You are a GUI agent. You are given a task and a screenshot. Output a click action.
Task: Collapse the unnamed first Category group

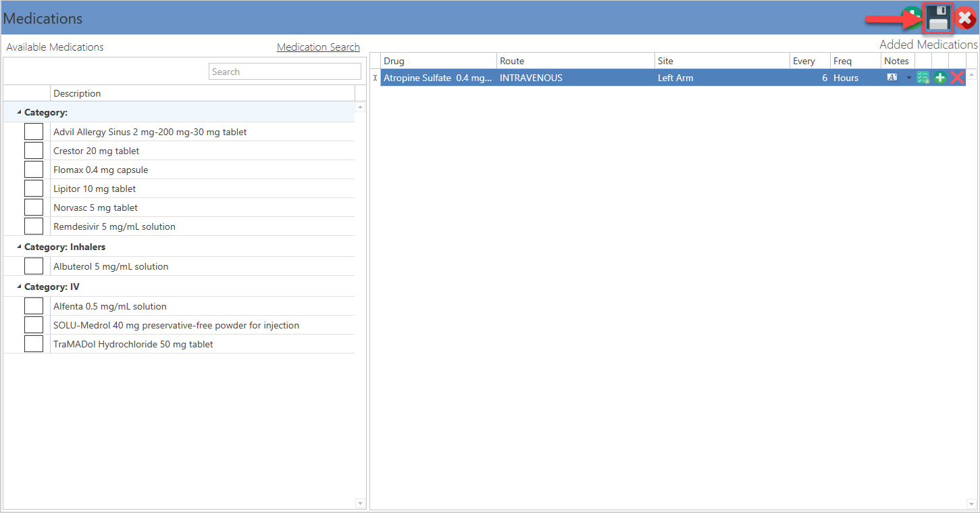[x=20, y=112]
